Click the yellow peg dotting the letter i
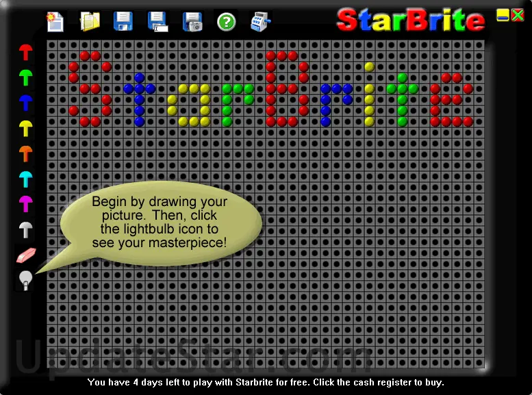Image resolution: width=532 pixels, height=395 pixels. coord(370,67)
